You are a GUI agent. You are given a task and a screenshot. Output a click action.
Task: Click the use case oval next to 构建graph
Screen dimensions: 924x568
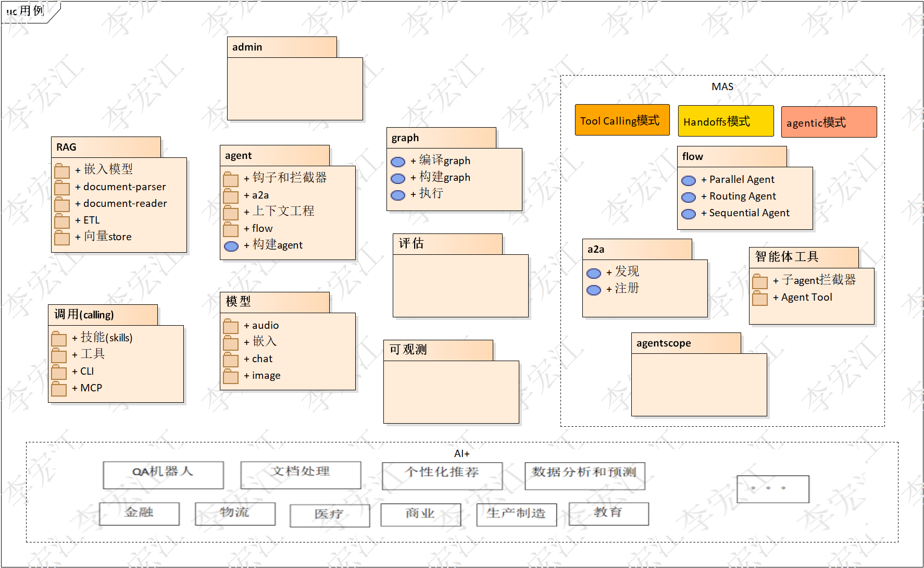pyautogui.click(x=398, y=178)
